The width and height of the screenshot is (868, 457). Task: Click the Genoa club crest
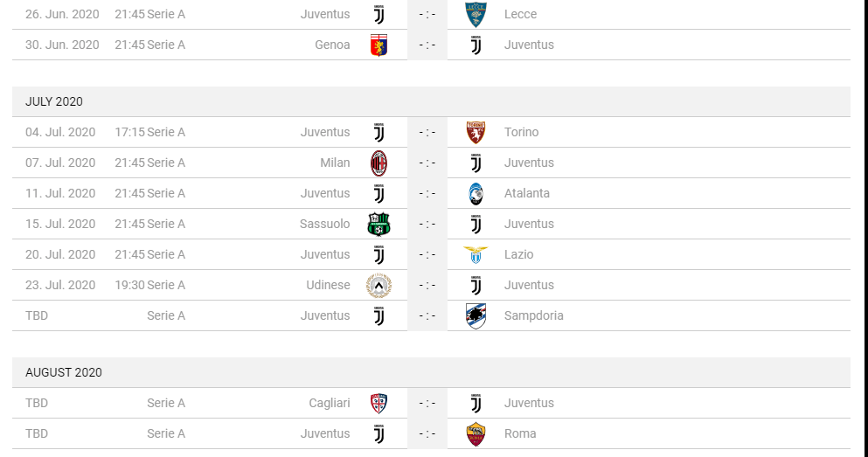[378, 45]
